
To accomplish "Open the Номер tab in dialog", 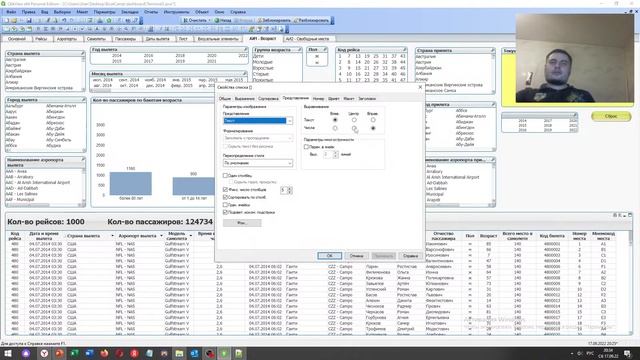I will tap(318, 99).
